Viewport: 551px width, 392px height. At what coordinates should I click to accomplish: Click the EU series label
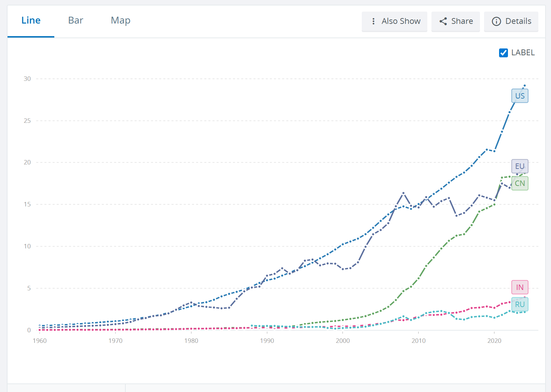pyautogui.click(x=520, y=166)
